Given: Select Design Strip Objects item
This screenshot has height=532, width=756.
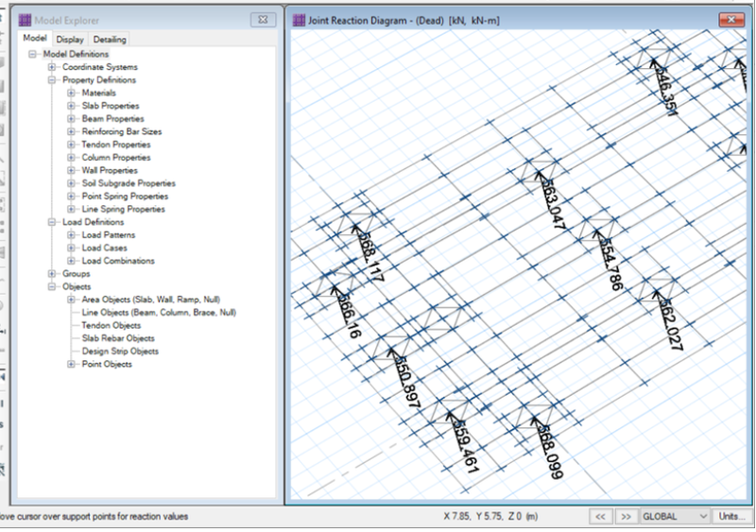Looking at the screenshot, I should [x=120, y=352].
